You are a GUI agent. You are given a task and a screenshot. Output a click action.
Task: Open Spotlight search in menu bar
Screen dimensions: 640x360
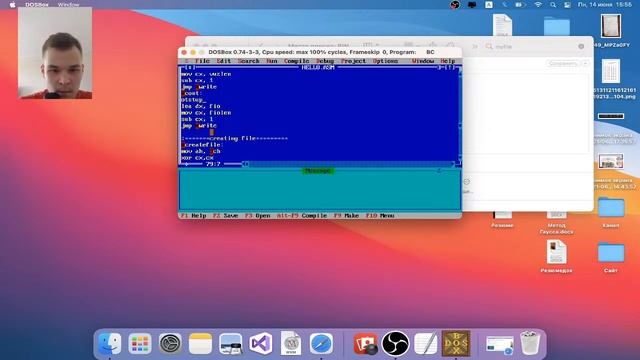[x=553, y=4]
